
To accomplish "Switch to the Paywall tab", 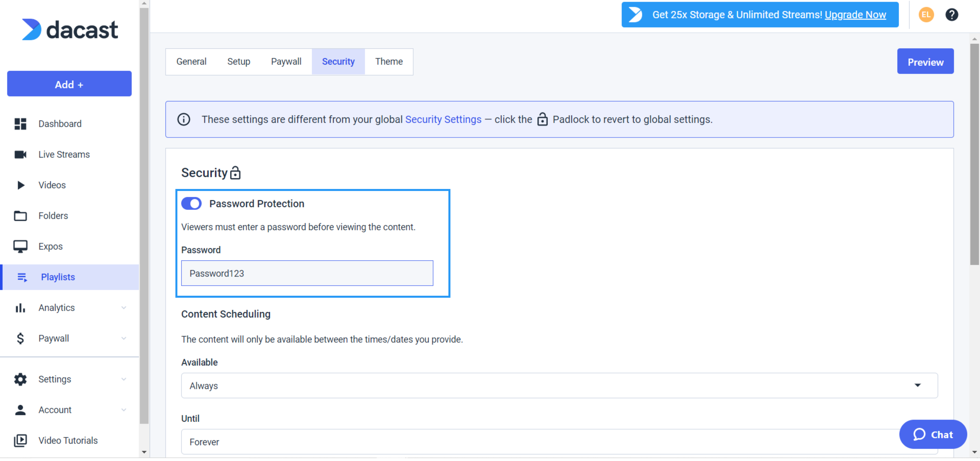I will click(x=286, y=62).
